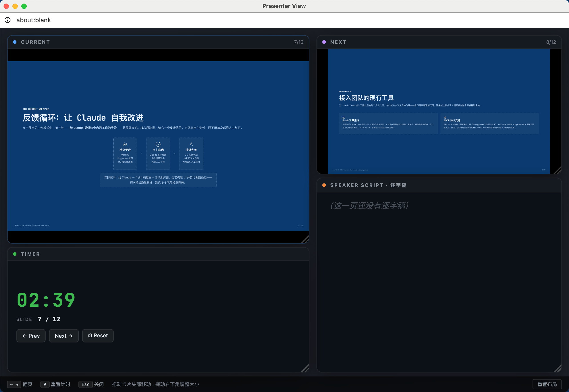Click the purple dot in the NEXT header
The height and width of the screenshot is (392, 569).
tap(324, 42)
